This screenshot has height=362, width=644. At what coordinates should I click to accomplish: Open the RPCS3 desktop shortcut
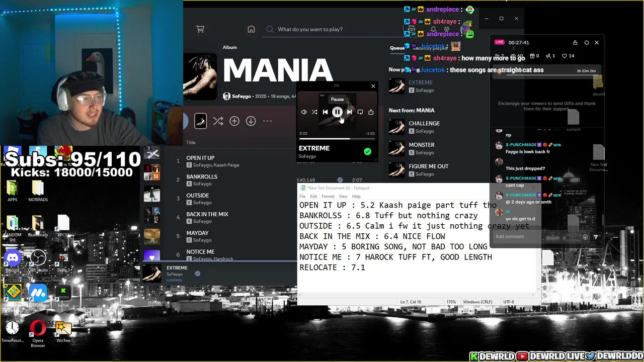pyautogui.click(x=63, y=226)
